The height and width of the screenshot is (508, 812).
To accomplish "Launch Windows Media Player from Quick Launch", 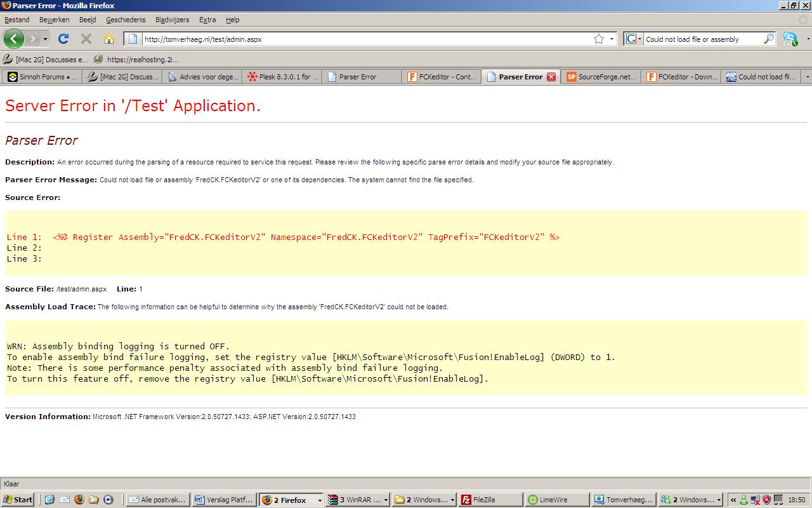I will (108, 500).
